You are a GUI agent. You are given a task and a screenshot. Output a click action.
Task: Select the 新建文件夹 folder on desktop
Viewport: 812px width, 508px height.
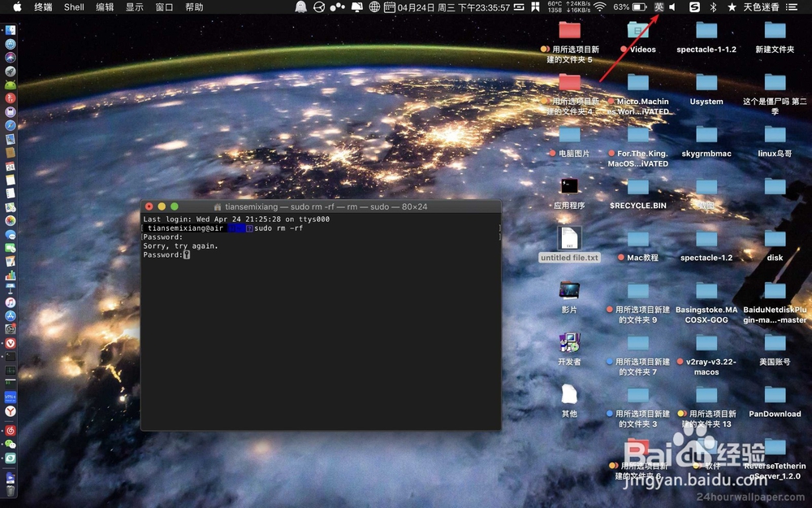click(775, 37)
